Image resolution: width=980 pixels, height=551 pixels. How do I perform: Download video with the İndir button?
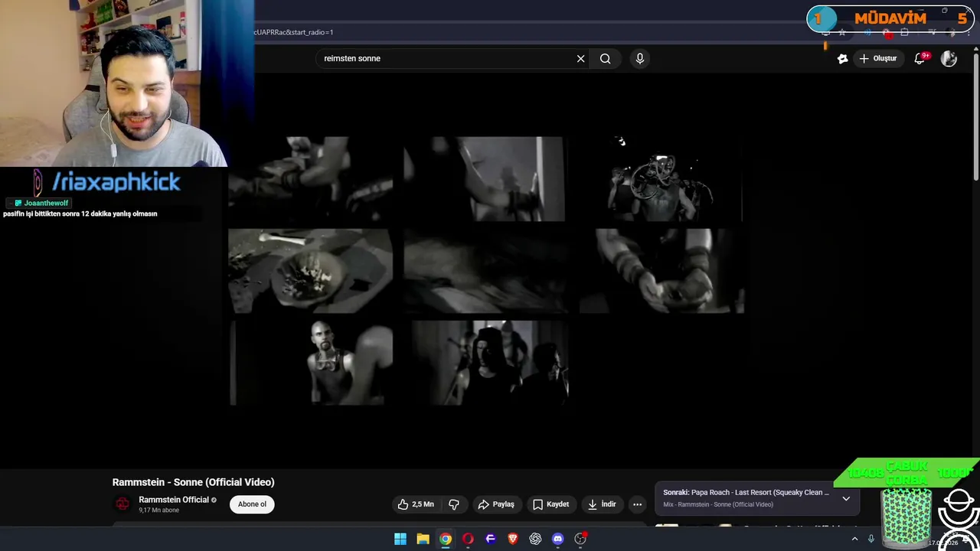click(x=602, y=504)
